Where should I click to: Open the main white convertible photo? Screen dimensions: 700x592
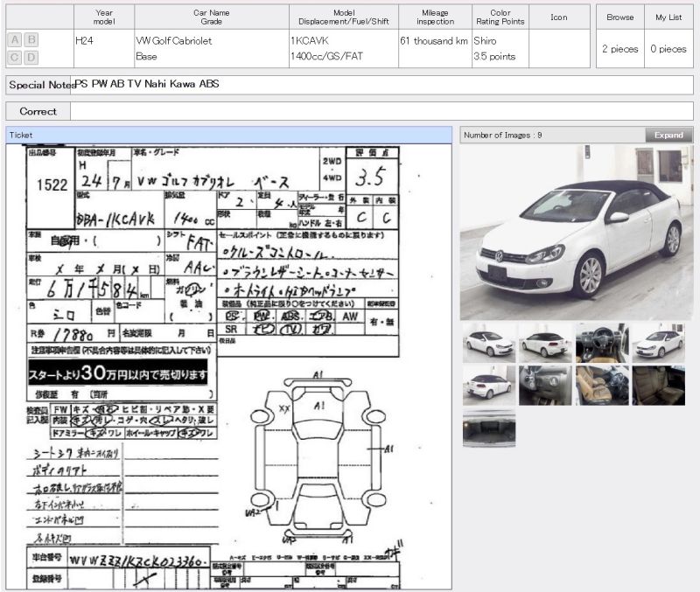click(577, 232)
